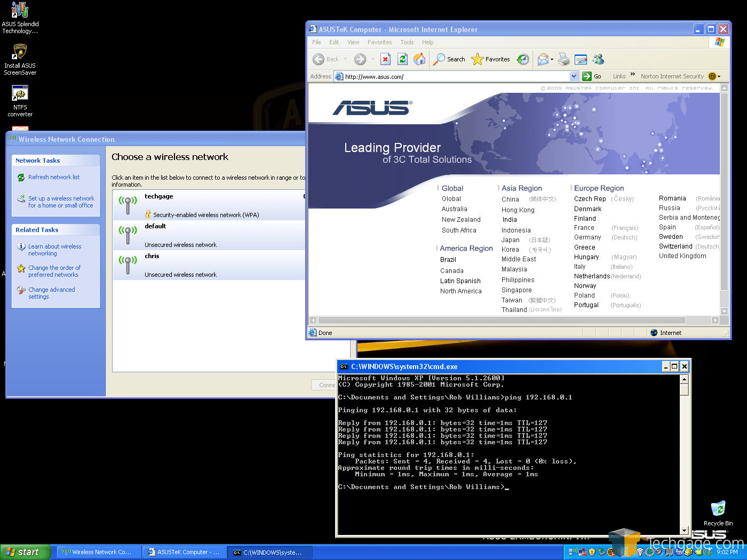
Task: Click the NTFS converter desktop icon
Action: pyautogui.click(x=20, y=101)
